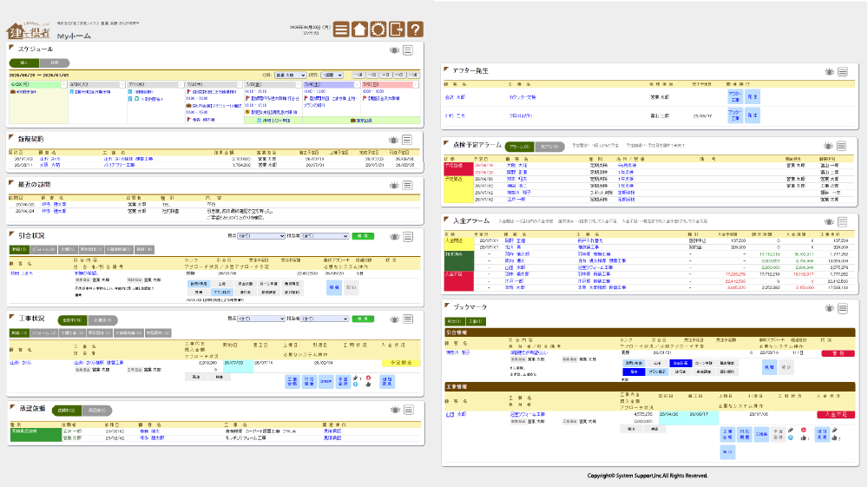Open the 担当者 dropdown in 引合状況
This screenshot has height=487, width=868.
point(325,236)
